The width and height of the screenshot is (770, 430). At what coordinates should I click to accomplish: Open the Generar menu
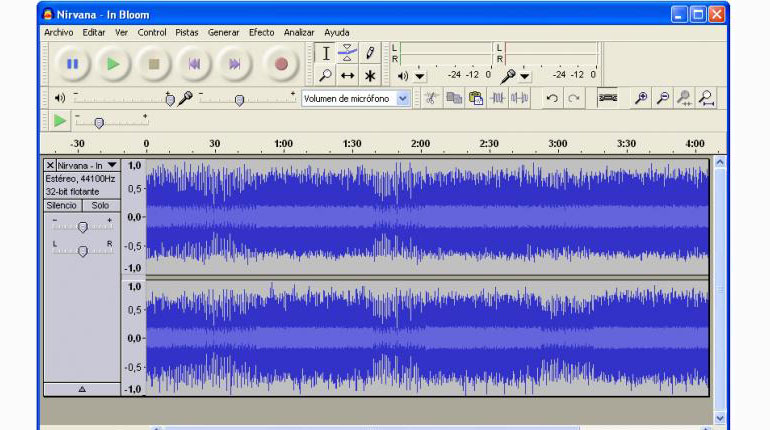pyautogui.click(x=223, y=32)
